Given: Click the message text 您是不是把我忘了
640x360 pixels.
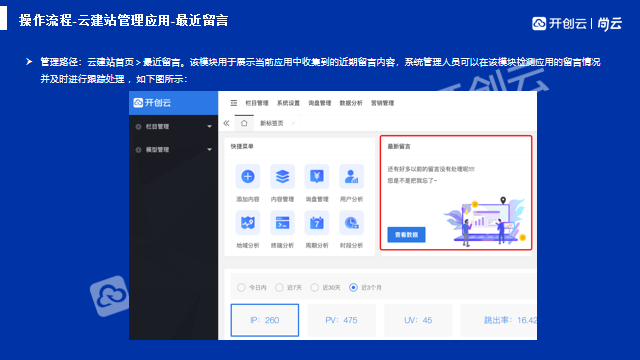Looking at the screenshot, I should pyautogui.click(x=412, y=180).
